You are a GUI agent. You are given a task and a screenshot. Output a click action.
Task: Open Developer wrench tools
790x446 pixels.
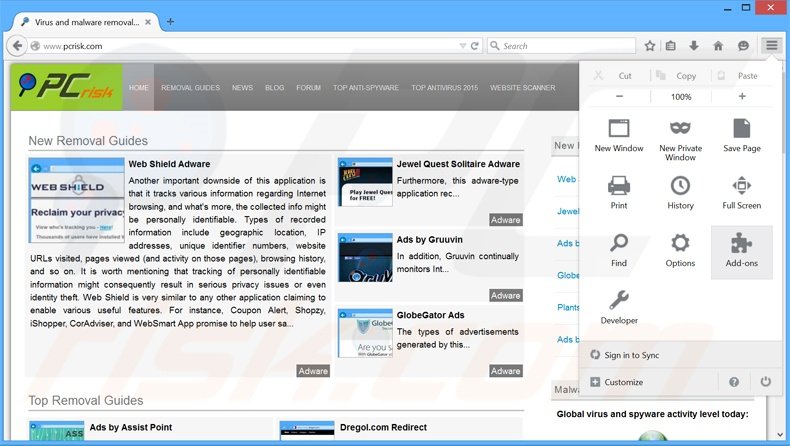(619, 308)
